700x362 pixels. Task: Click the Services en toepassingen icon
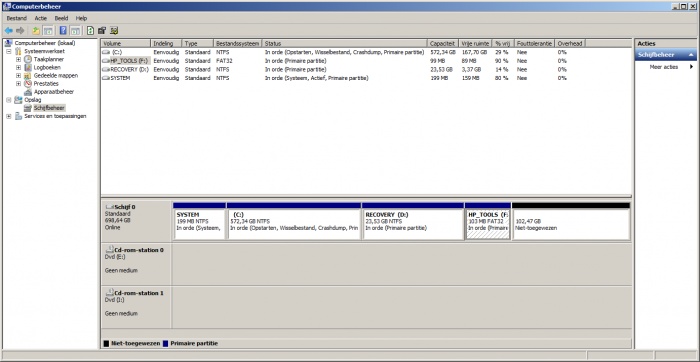(18, 116)
